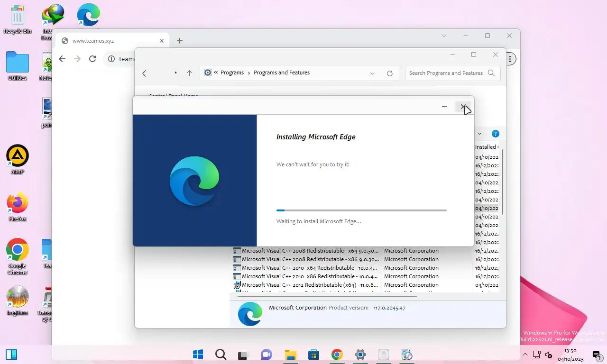Open the Recycle Bin desktop icon
Image resolution: width=607 pixels, height=364 pixels.
coord(18,19)
